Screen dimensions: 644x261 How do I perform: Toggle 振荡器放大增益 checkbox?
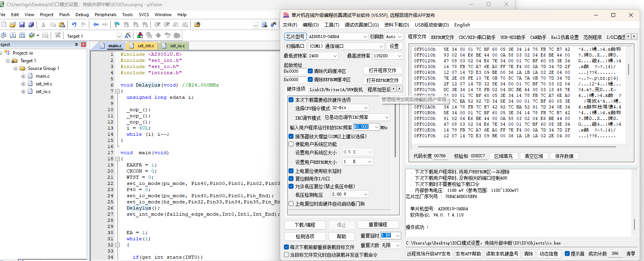(x=291, y=136)
